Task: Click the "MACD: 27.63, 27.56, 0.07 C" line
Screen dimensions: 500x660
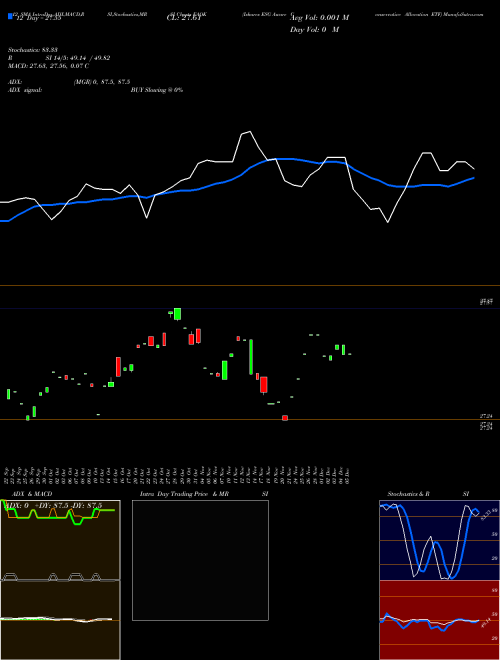Action: click(48, 66)
